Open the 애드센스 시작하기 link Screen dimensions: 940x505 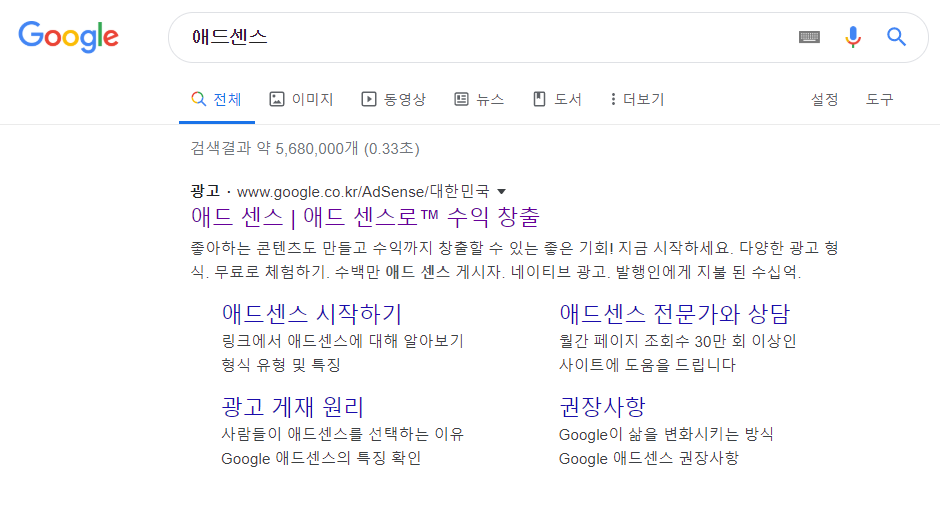(x=312, y=314)
